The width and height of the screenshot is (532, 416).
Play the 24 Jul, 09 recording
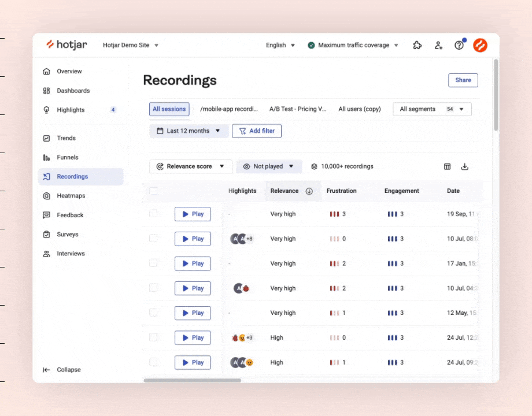[193, 362]
